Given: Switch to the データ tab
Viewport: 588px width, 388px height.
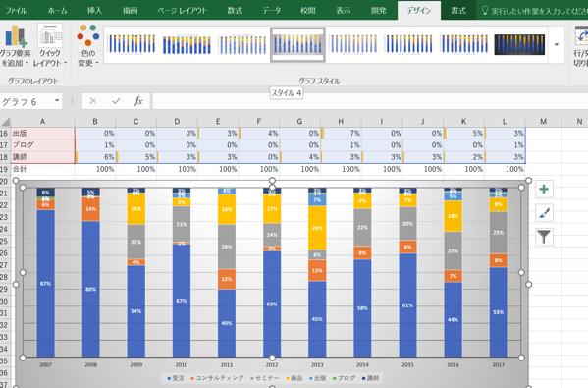Looking at the screenshot, I should coord(272,10).
